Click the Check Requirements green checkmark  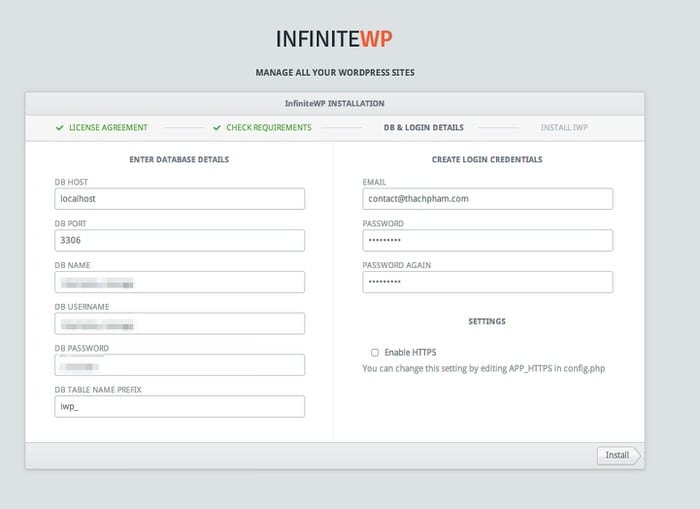[217, 128]
